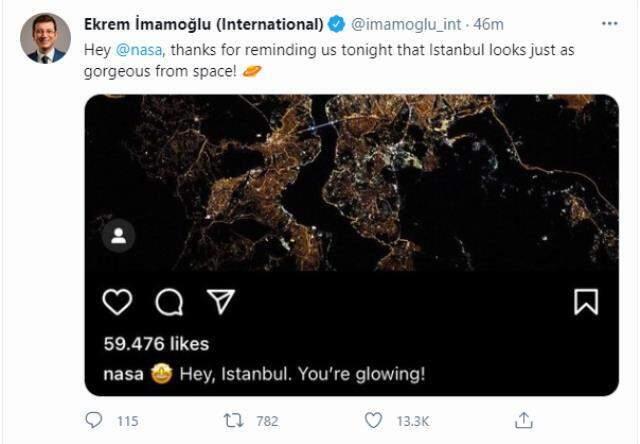Reply to the tweet via speech bubble icon
Image resolution: width=640 pixels, height=444 pixels.
click(94, 421)
